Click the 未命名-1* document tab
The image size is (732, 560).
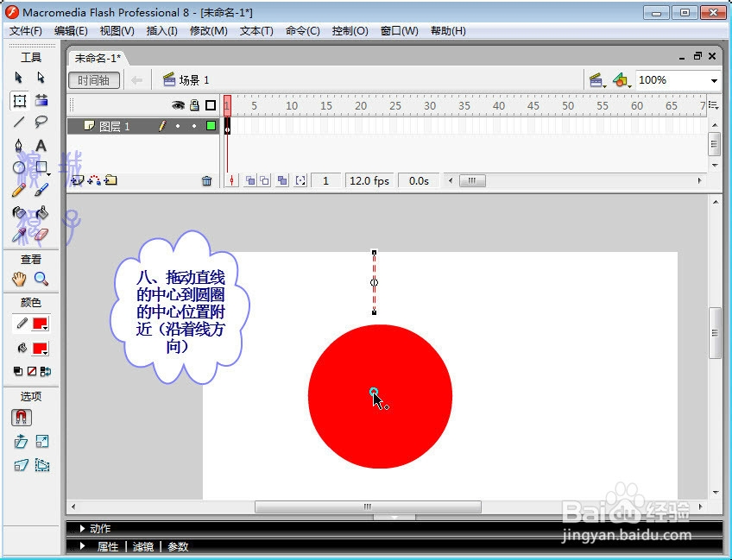[x=98, y=59]
